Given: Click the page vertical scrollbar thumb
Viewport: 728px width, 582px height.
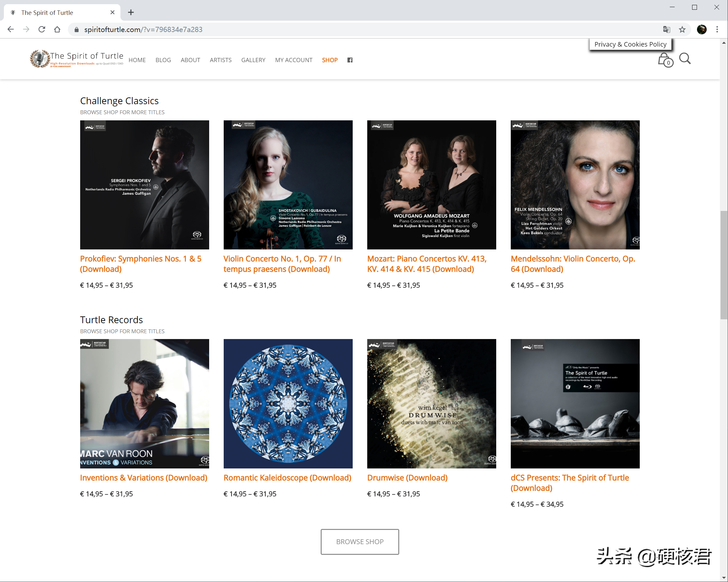Looking at the screenshot, I should click(x=723, y=265).
